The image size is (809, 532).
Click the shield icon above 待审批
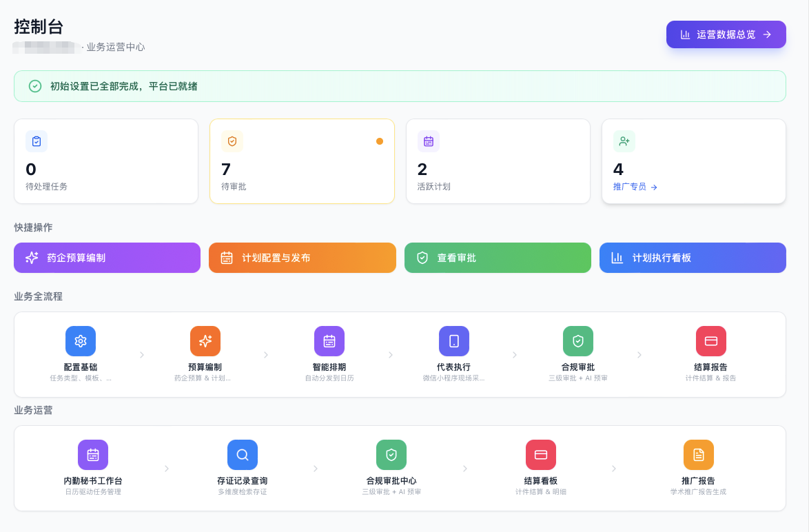click(x=232, y=141)
